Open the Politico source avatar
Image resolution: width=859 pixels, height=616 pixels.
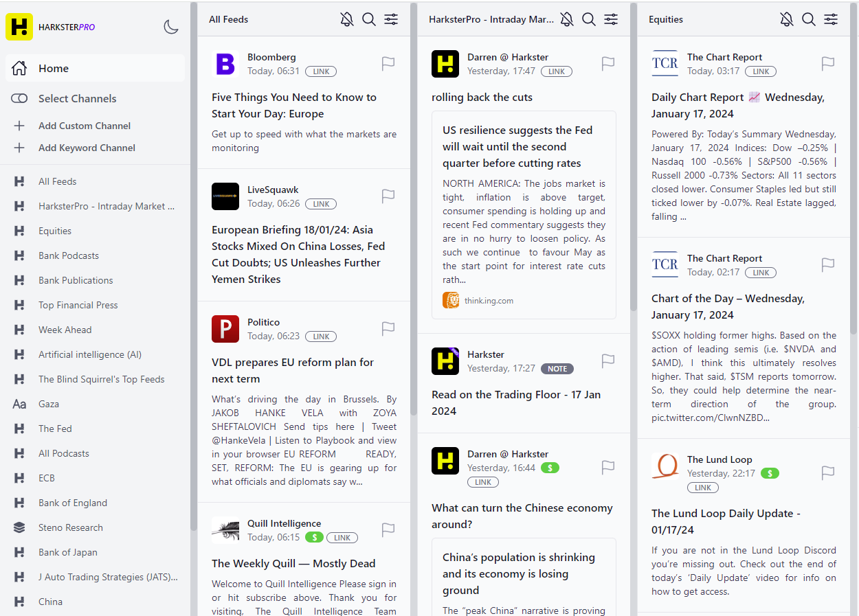[225, 329]
